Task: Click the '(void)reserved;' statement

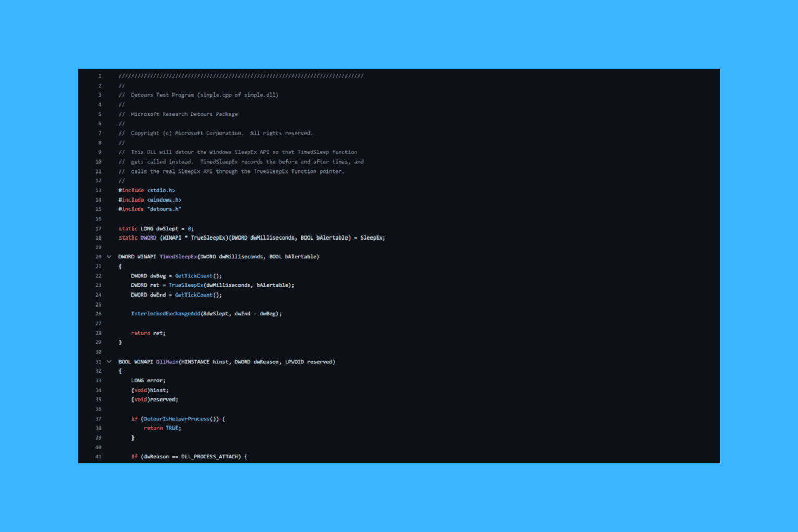Action: [154, 400]
